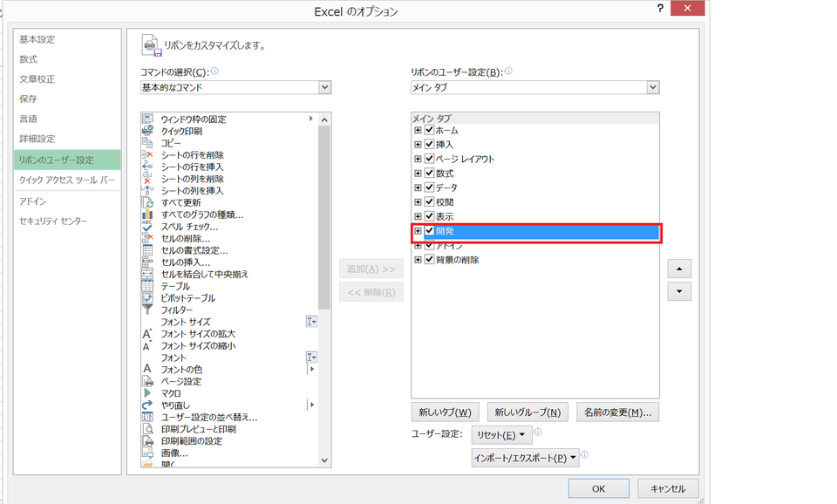The width and height of the screenshot is (837, 504).
Task: Click the 名前の変更 button
Action: (617, 412)
